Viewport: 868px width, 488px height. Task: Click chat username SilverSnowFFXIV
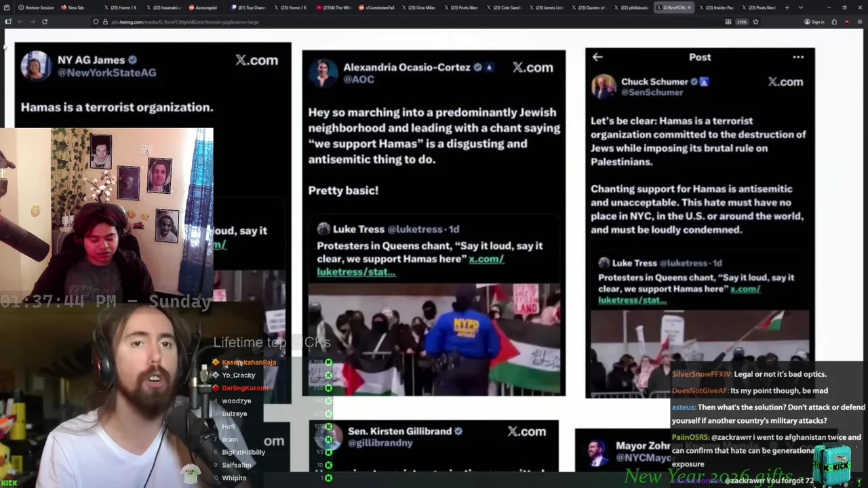(x=701, y=374)
